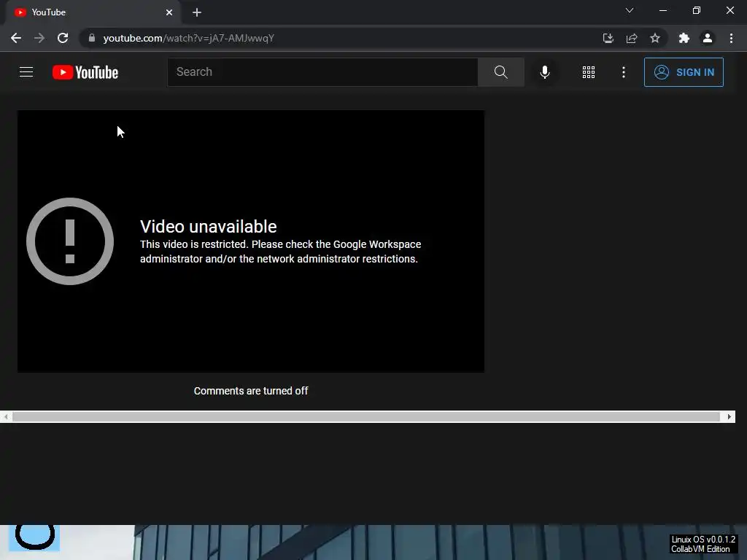Open a new tab with the plus button

(197, 12)
